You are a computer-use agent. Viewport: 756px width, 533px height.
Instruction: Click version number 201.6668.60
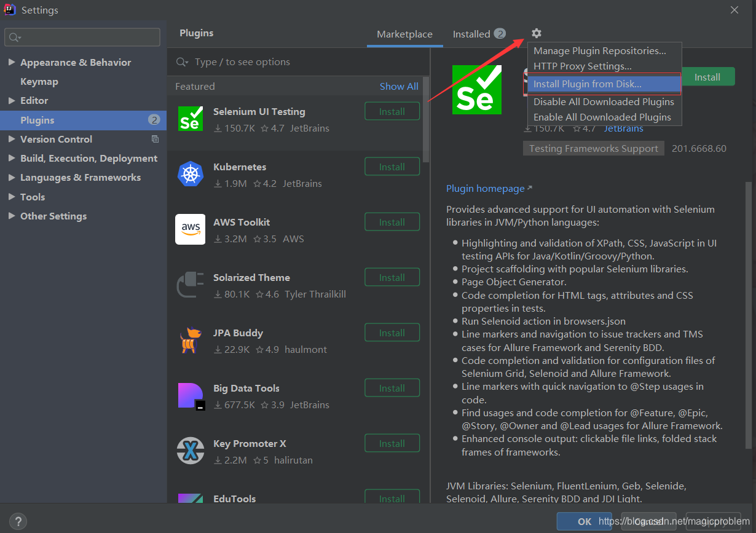[x=699, y=149]
